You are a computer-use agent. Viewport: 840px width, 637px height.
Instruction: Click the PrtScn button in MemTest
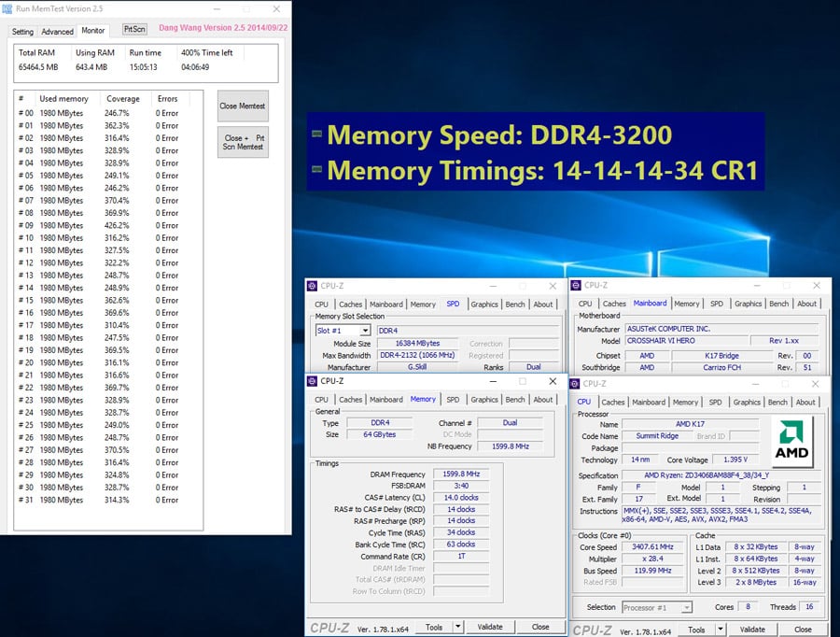pos(134,29)
